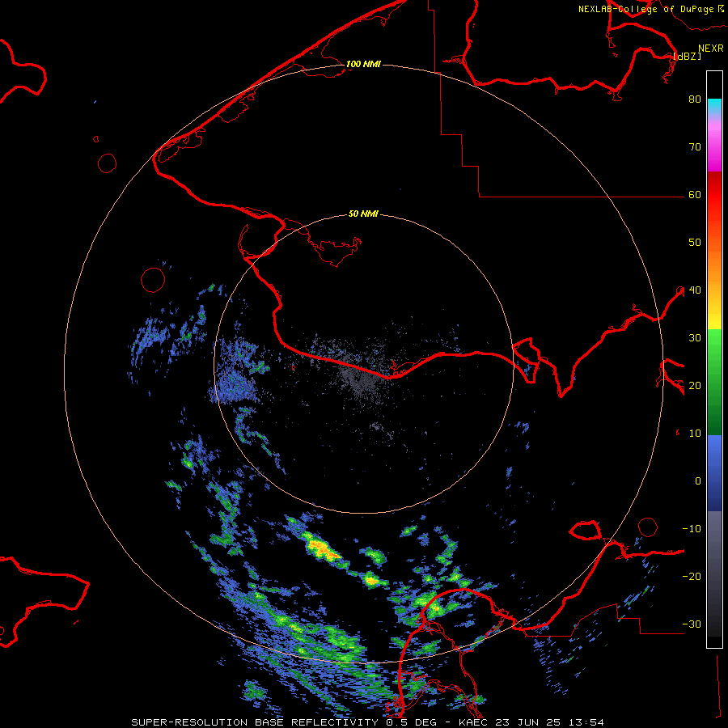
Task: Click the [dBZ] unit label
Action: click(687, 56)
